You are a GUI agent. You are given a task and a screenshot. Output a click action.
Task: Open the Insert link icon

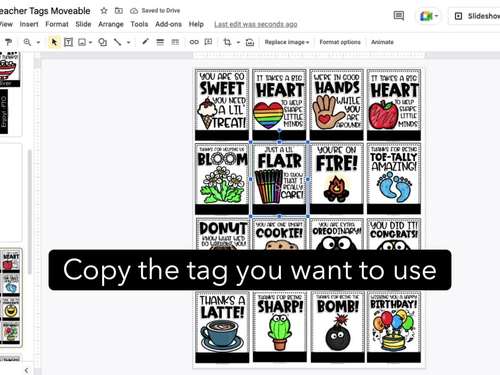pyautogui.click(x=194, y=42)
